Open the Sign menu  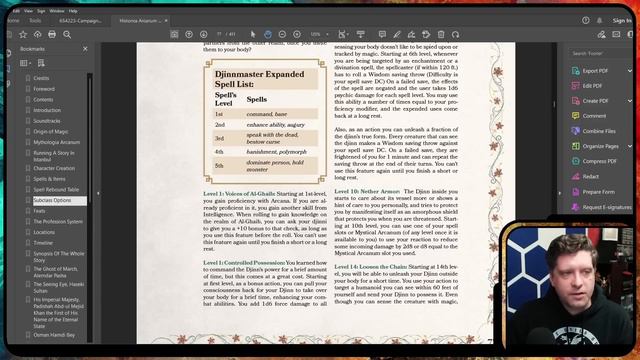point(41,11)
